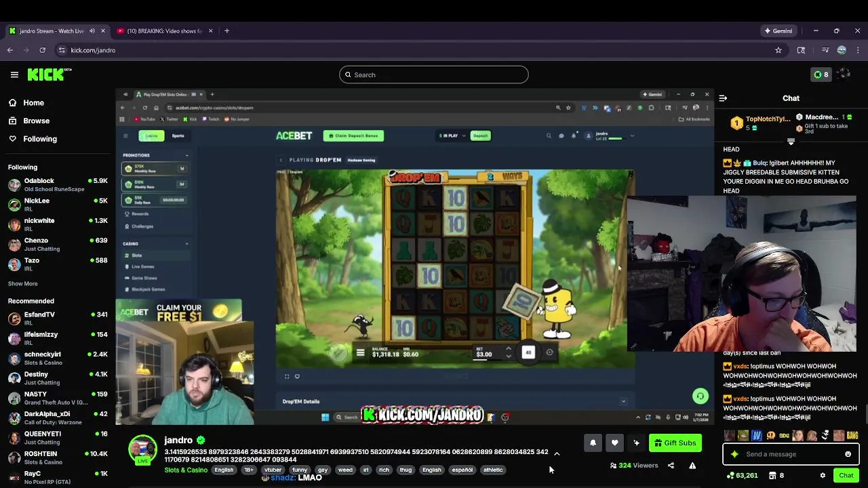Open Odablock's channel in Following list
Image resolution: width=868 pixels, height=488 pixels.
tap(58, 184)
